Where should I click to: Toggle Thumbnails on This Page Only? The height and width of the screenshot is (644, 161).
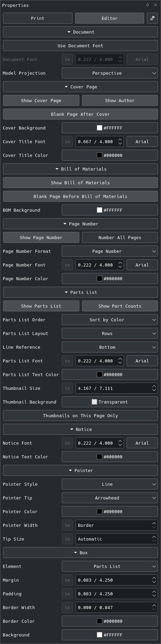tap(80, 416)
